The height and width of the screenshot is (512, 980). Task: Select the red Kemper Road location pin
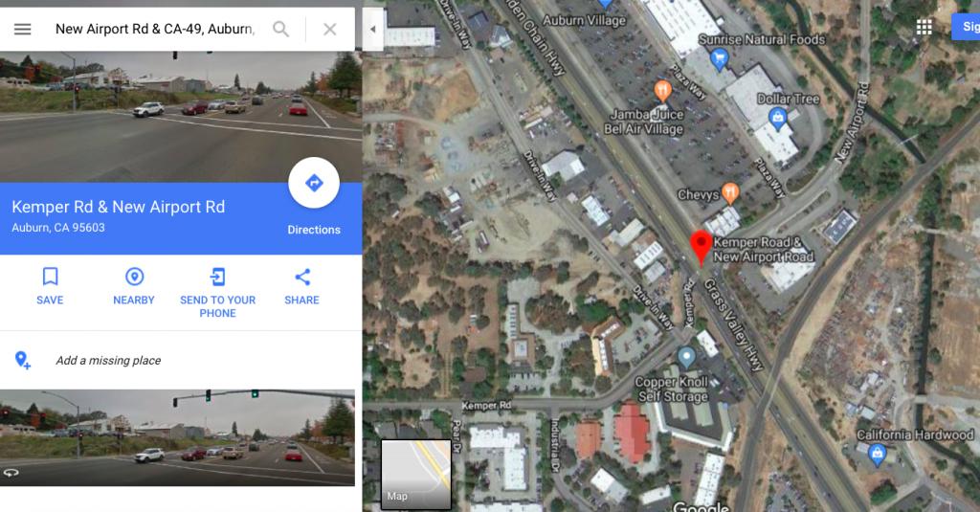coord(701,247)
